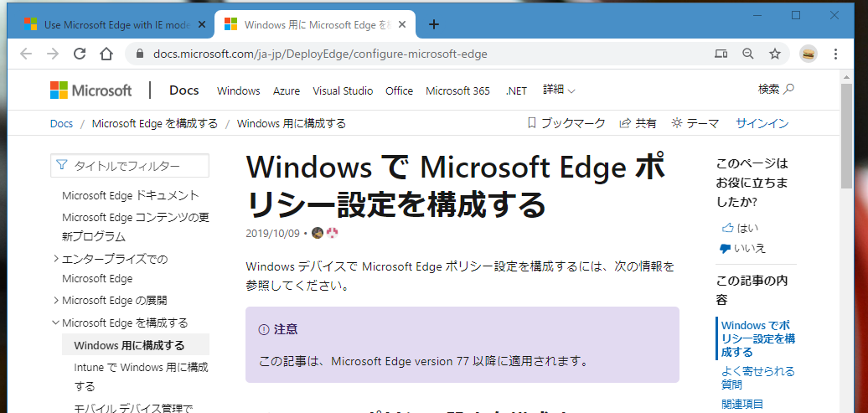
Task: Go back using the browser back arrow
Action: click(26, 54)
